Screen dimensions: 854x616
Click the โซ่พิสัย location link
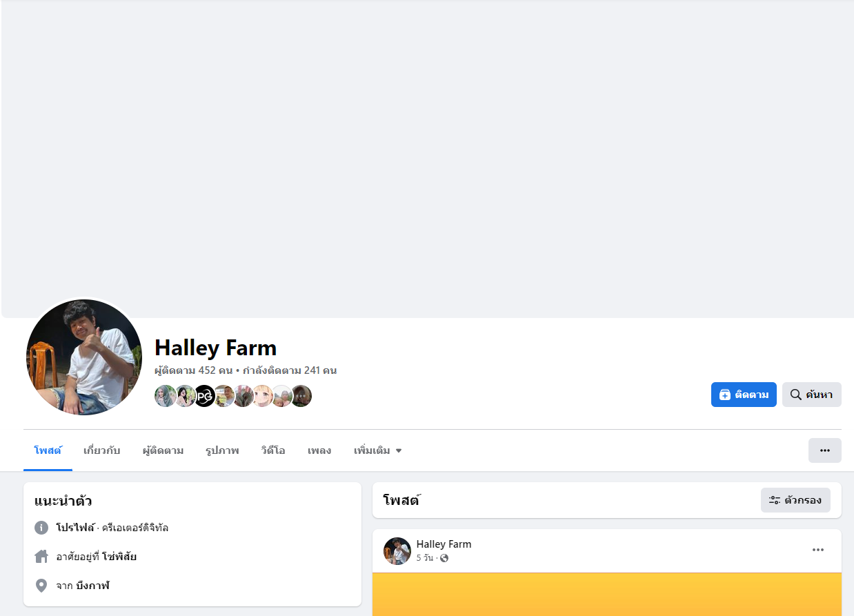[x=119, y=556]
